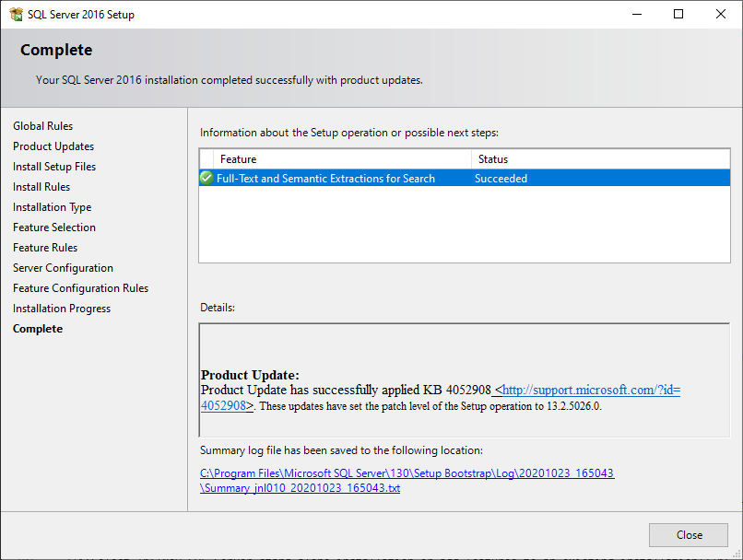Screen dimensions: 743x560
Task: Select the Full-Text and Semantic Extractions row
Action: (369, 179)
